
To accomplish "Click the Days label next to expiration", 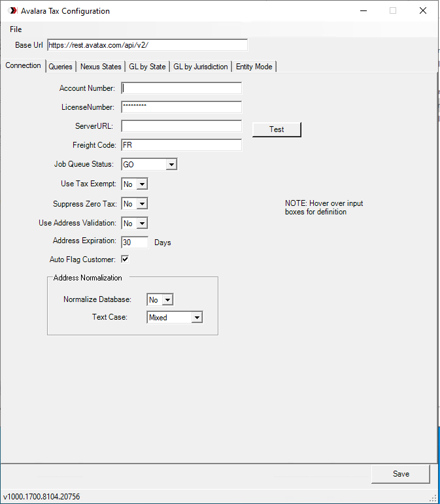I will (163, 243).
